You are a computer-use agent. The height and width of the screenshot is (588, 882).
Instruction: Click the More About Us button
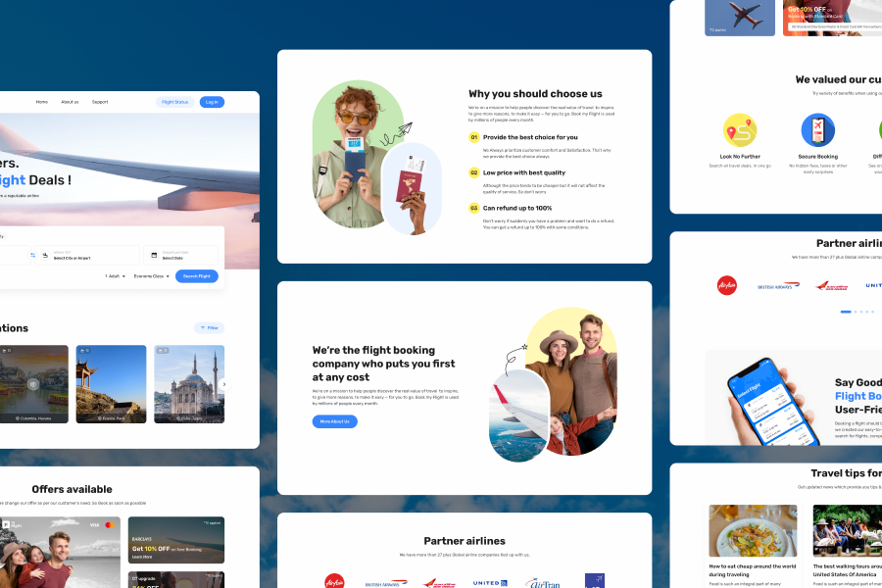(335, 421)
